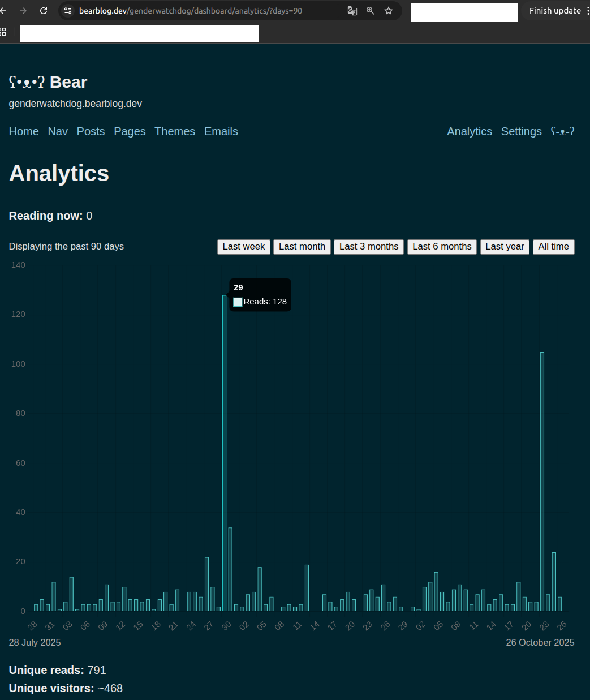Click the browser forward arrow
This screenshot has height=700, width=590.
[x=23, y=11]
